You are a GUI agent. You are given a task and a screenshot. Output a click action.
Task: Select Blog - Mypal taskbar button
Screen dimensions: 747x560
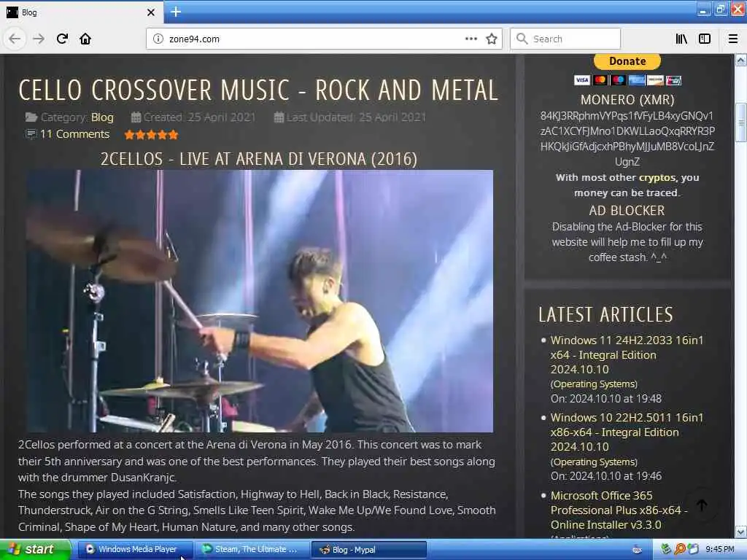pos(368,550)
